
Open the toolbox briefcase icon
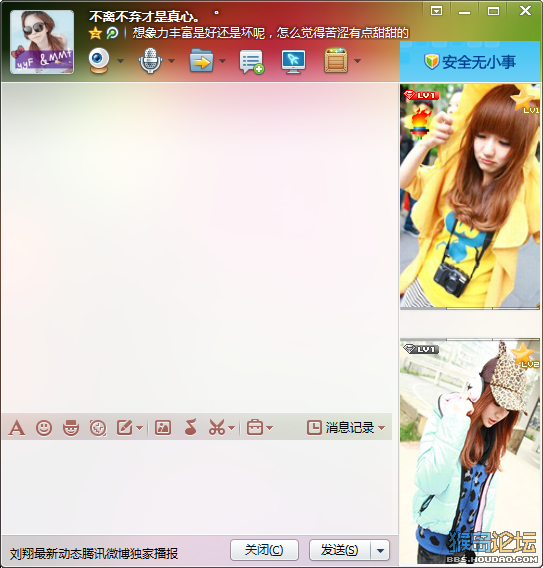coord(255,427)
